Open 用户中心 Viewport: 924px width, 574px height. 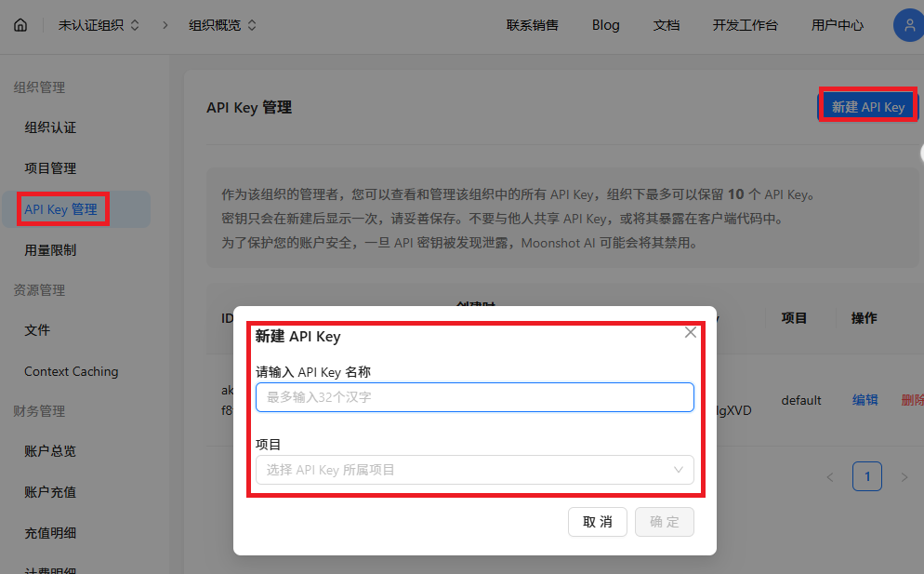(837, 25)
